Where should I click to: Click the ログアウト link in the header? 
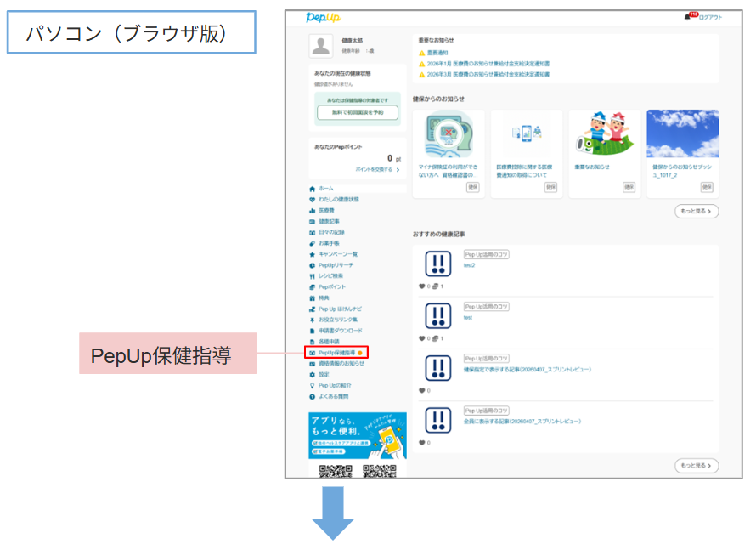coord(710,17)
